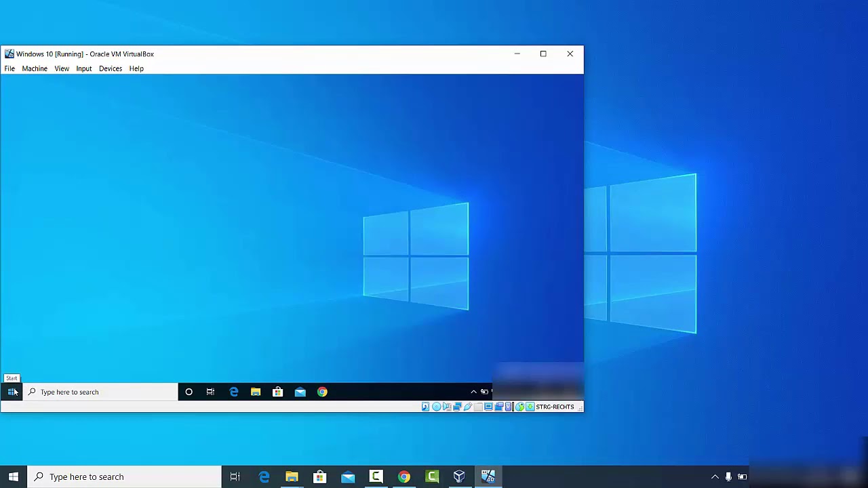Select the running Windows 10 VM taskbar button
This screenshot has width=868, height=488.
tap(488, 476)
